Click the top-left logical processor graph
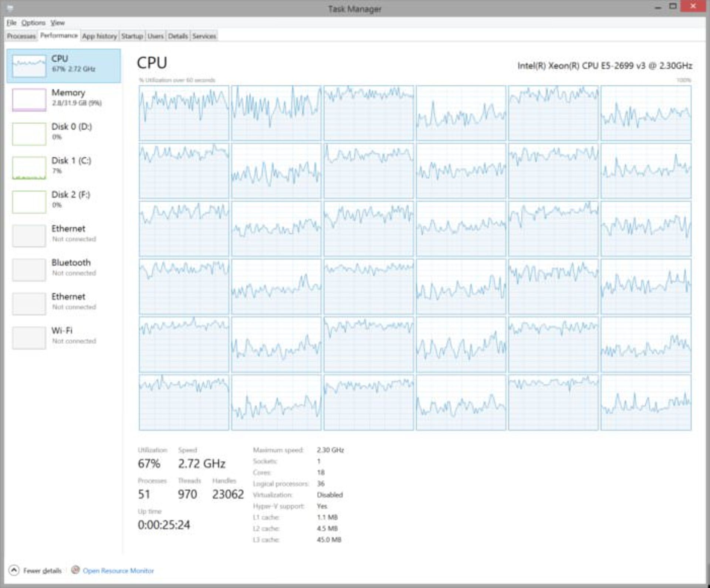Viewport: 710px width, 588px height. click(184, 113)
